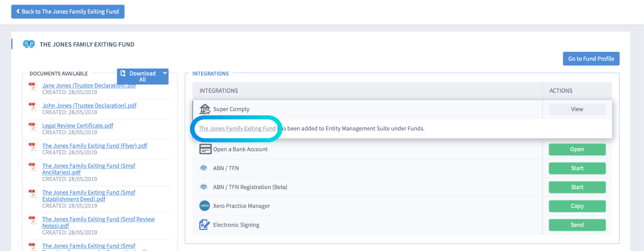Click Open for Open a Bank Account
The width and height of the screenshot is (644, 251).
[577, 149]
